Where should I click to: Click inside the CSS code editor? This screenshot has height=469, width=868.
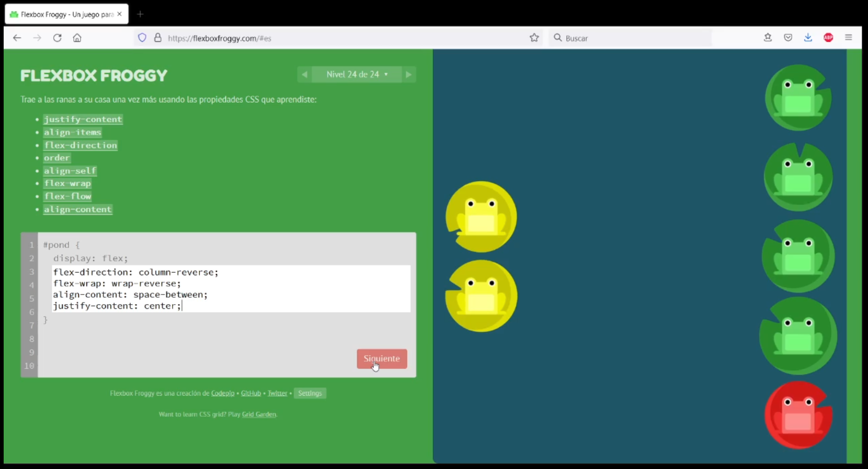pos(231,289)
